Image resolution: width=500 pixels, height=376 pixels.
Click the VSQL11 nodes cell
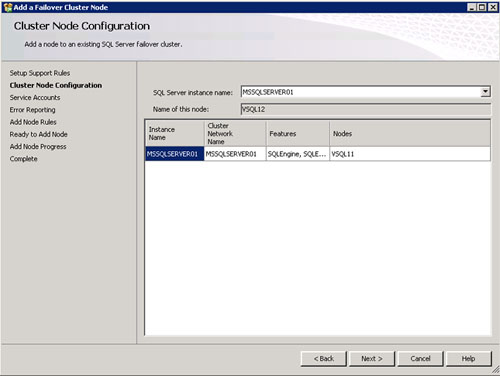410,154
